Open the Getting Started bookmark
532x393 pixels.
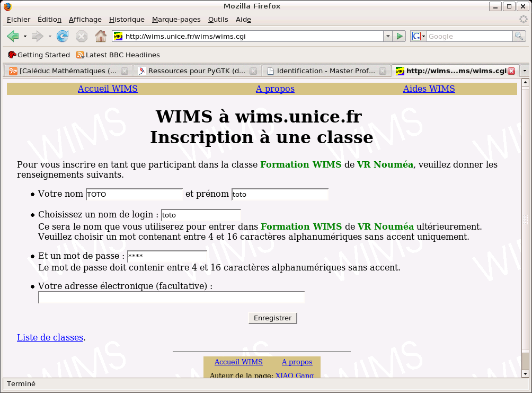tap(39, 55)
